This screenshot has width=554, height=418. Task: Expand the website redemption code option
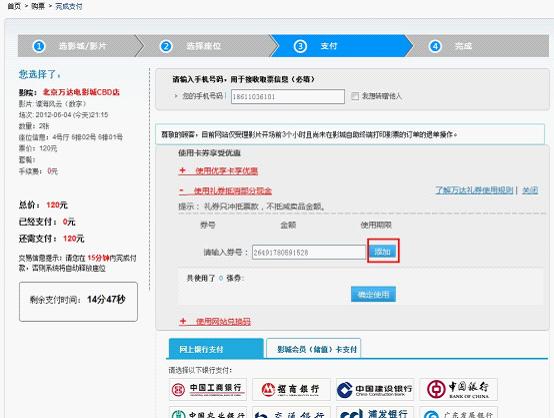215,322
